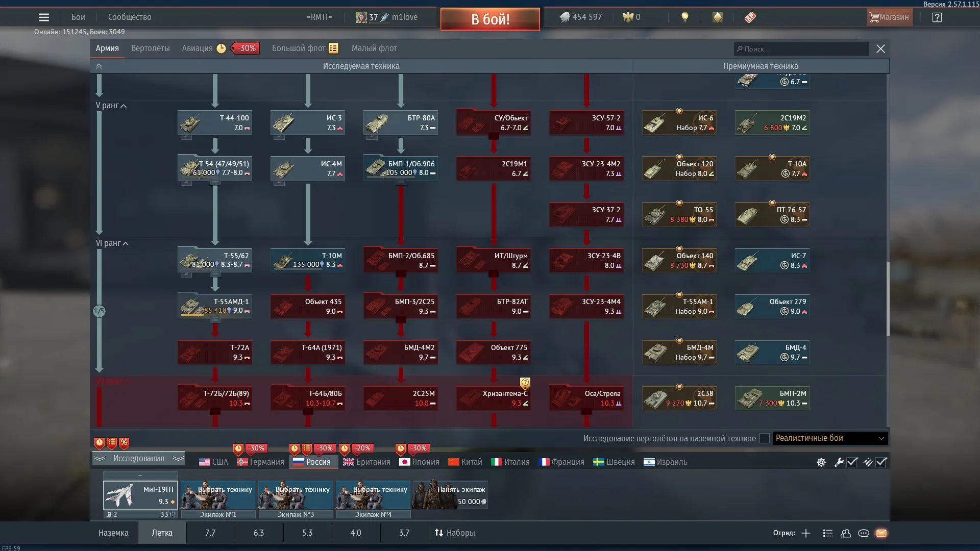Switch to the Малый флот tab
Image resolution: width=980 pixels, height=551 pixels.
pyautogui.click(x=374, y=48)
